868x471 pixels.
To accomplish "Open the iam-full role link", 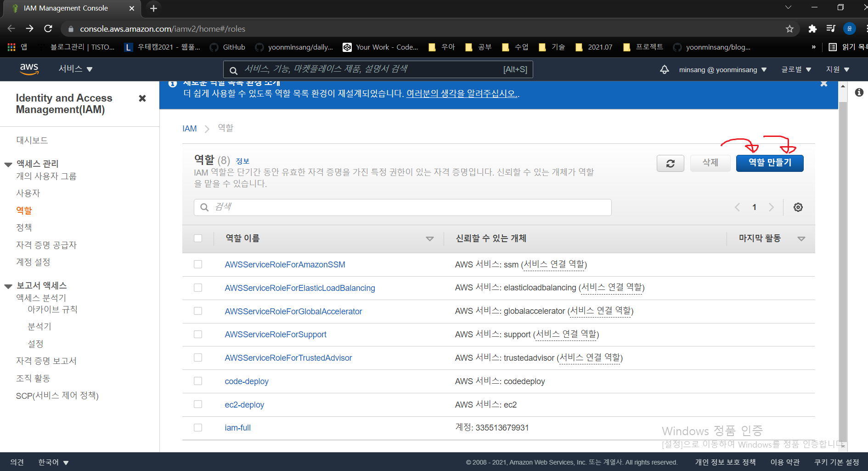I will tap(237, 428).
